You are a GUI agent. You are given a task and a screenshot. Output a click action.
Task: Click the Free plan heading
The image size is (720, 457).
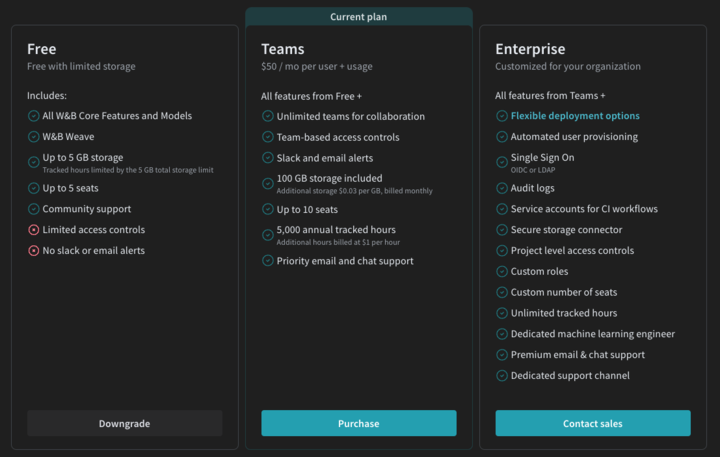pyautogui.click(x=41, y=49)
